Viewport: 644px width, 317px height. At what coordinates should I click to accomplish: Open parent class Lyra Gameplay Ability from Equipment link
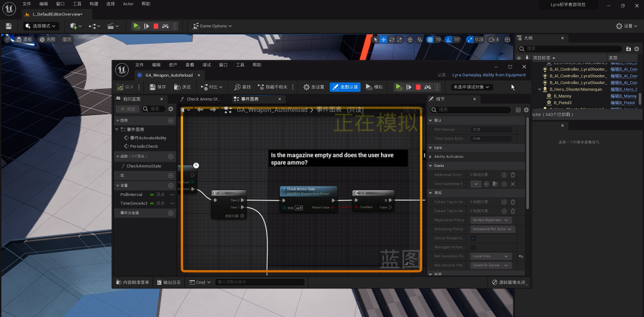[x=489, y=75]
